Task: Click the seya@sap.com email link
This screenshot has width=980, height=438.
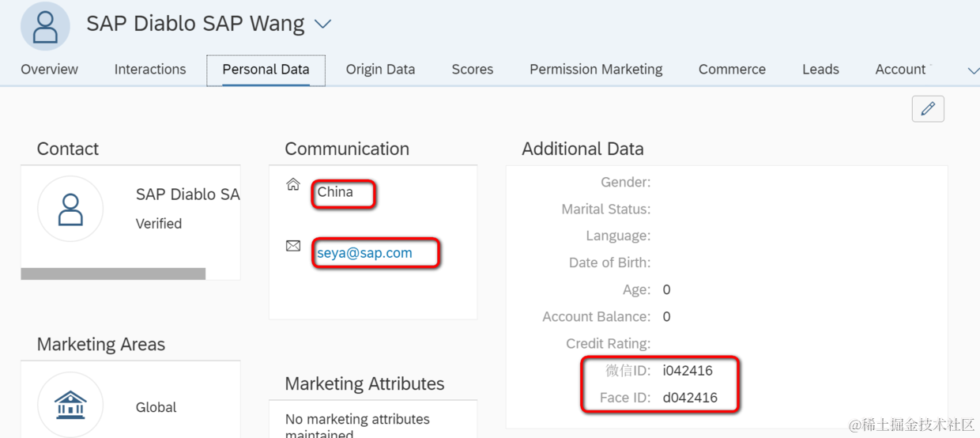Action: pos(364,254)
